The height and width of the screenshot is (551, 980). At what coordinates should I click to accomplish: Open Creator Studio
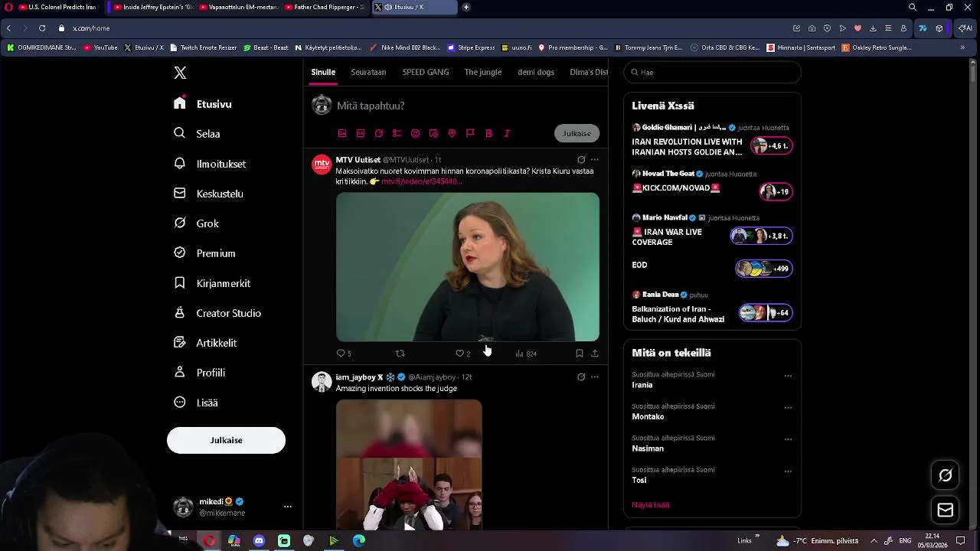[217, 313]
